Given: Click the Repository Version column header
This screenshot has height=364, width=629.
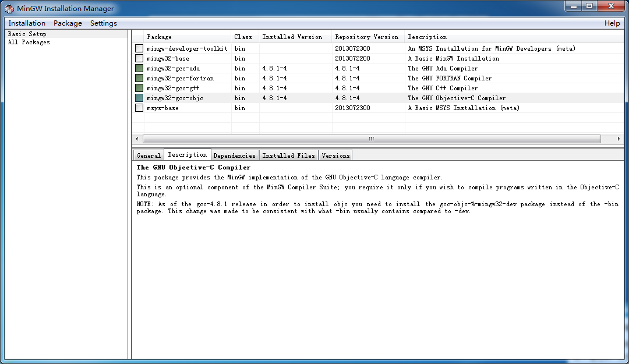Looking at the screenshot, I should tap(368, 37).
